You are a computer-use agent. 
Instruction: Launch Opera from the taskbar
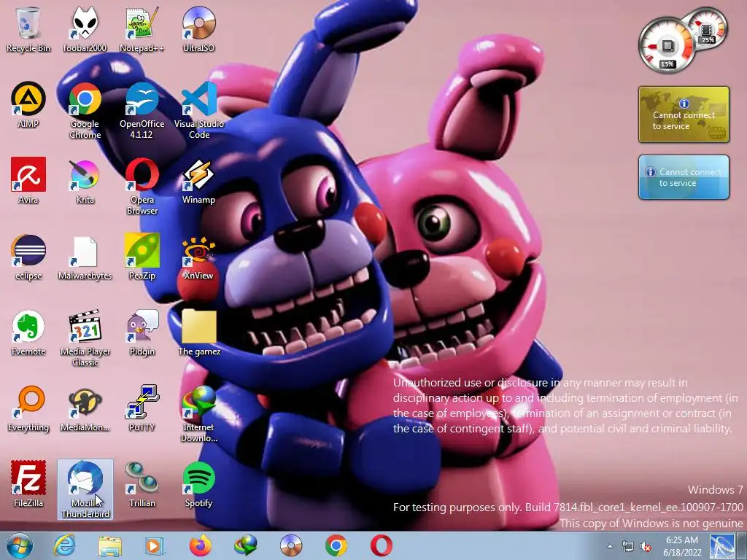pos(381,545)
